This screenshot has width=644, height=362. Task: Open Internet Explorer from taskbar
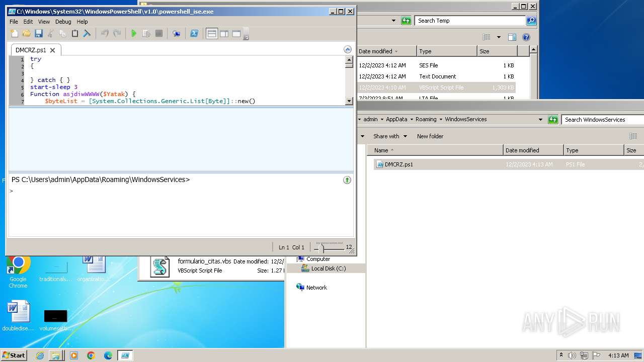coord(40,355)
